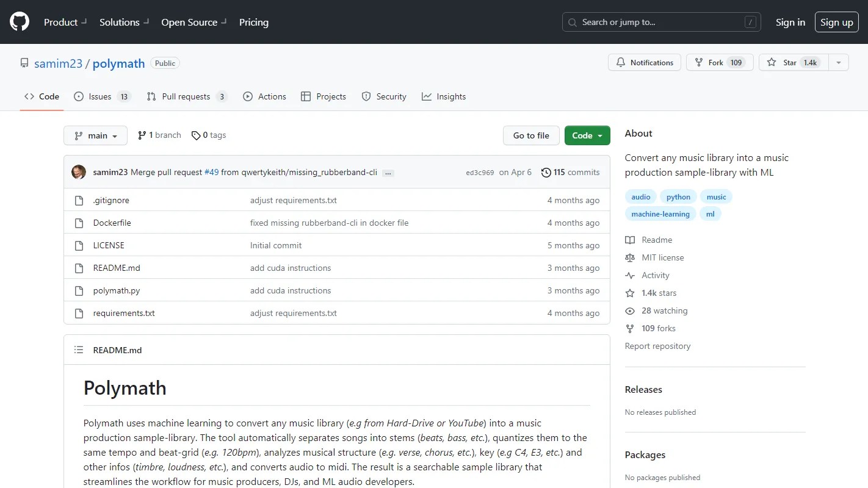Open the Solutions dropdown menu

click(124, 22)
